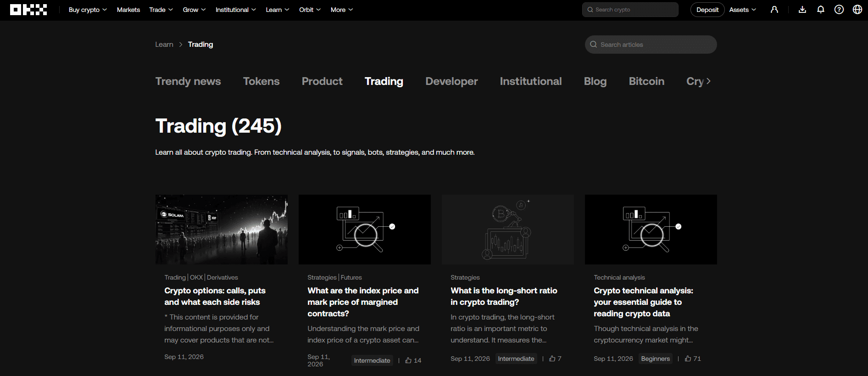Click the Technical analysis tag

[619, 277]
